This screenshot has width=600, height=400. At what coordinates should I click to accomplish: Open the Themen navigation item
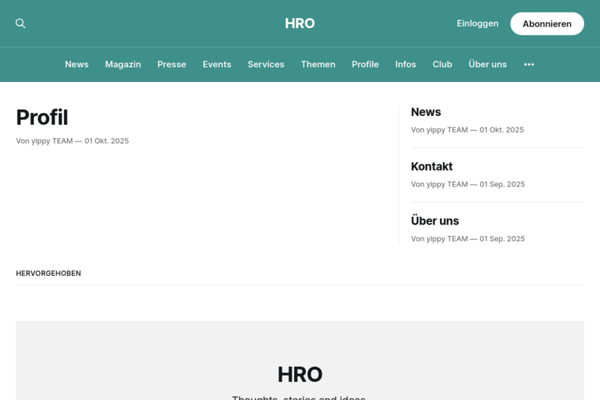[318, 64]
